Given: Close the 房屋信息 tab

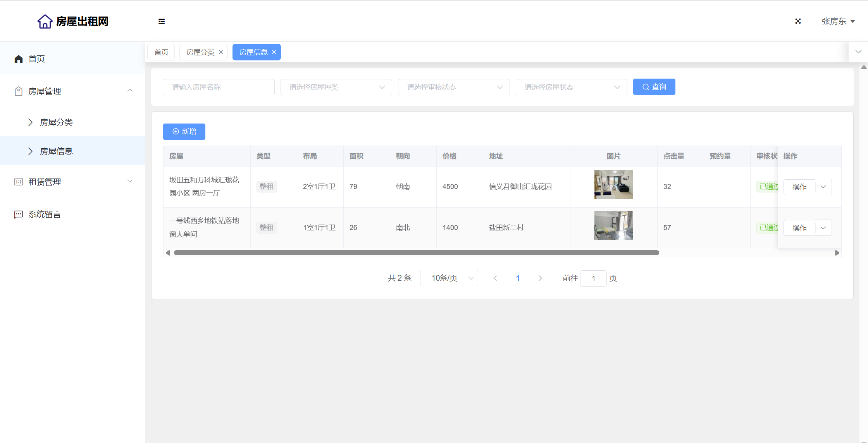Looking at the screenshot, I should 274,52.
